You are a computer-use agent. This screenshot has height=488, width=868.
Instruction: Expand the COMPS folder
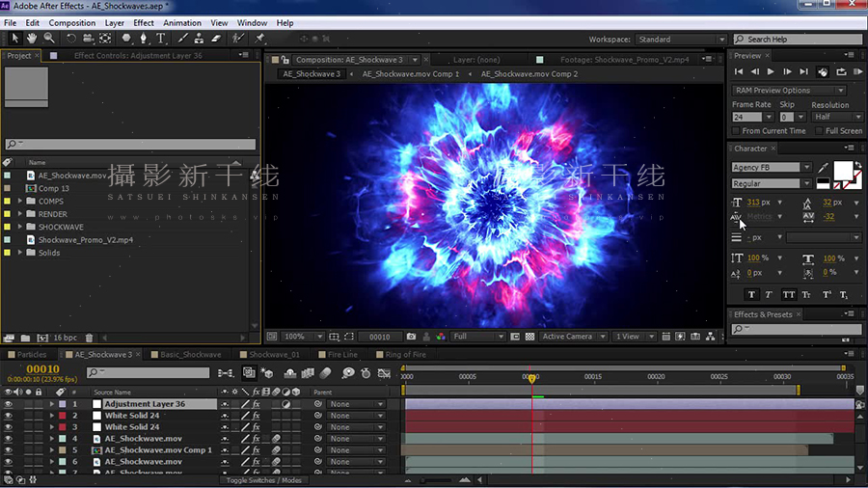click(x=20, y=201)
